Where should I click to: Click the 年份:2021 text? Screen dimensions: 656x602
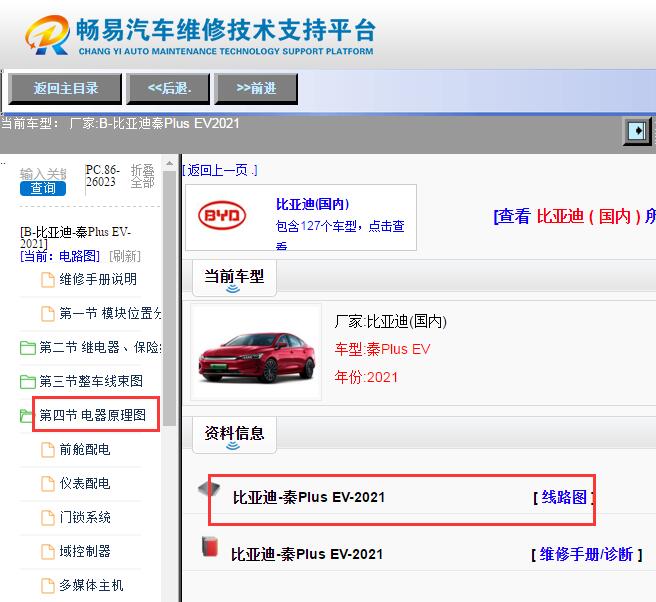[366, 377]
